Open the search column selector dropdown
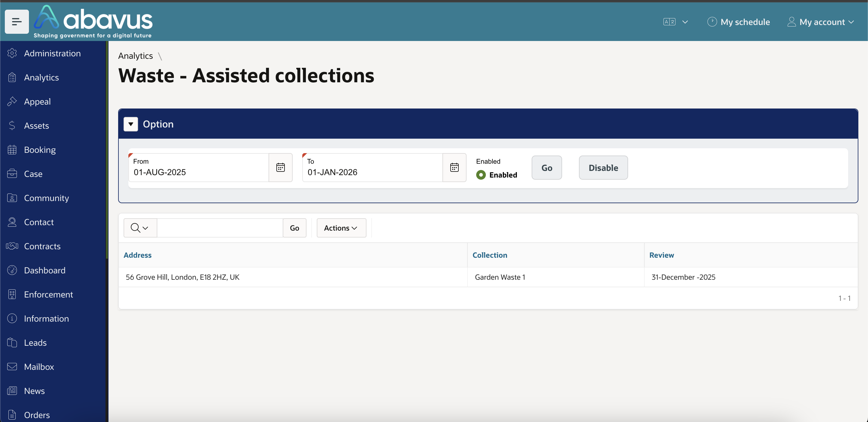Viewport: 868px width, 422px height. pos(140,228)
